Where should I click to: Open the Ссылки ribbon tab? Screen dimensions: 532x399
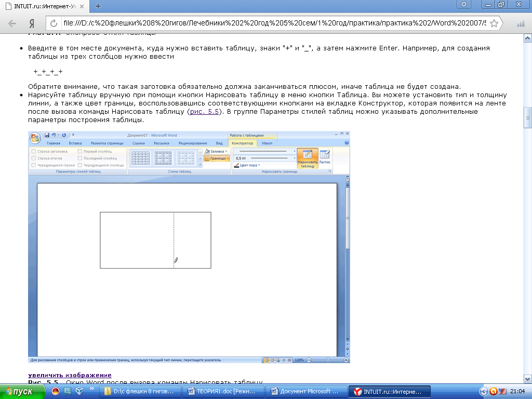click(138, 143)
